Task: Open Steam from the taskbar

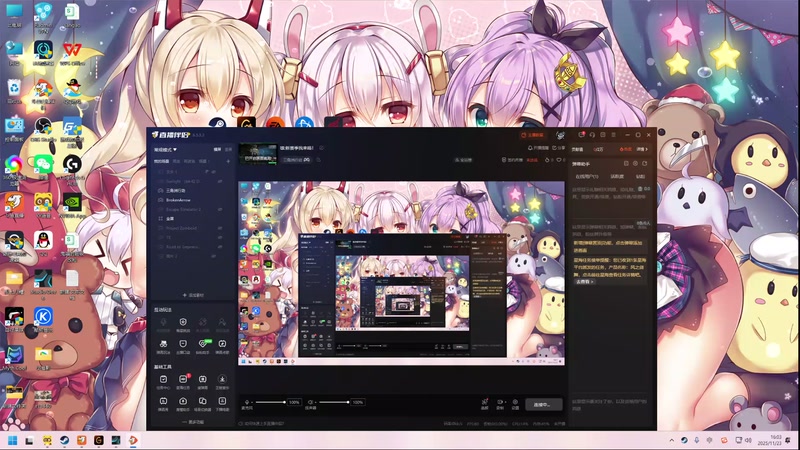Action: 64,440
